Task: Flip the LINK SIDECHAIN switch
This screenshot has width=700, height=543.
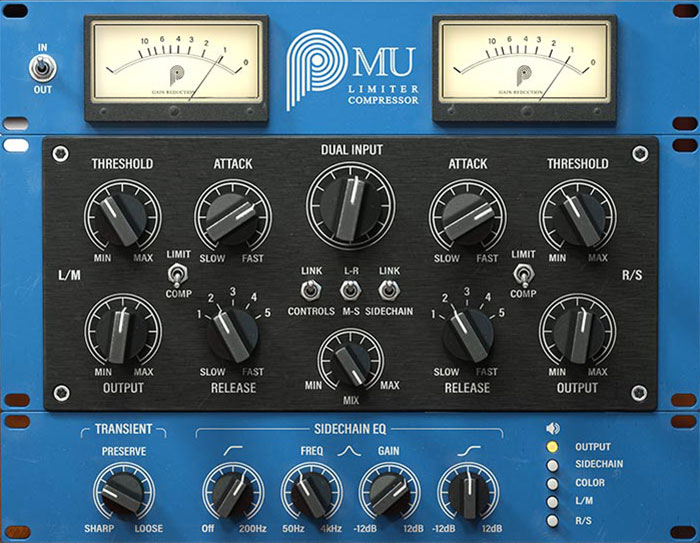Action: tap(389, 291)
